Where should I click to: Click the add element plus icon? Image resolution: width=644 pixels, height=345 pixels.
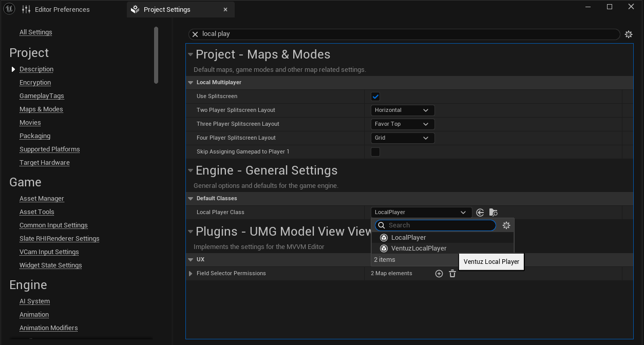point(439,274)
